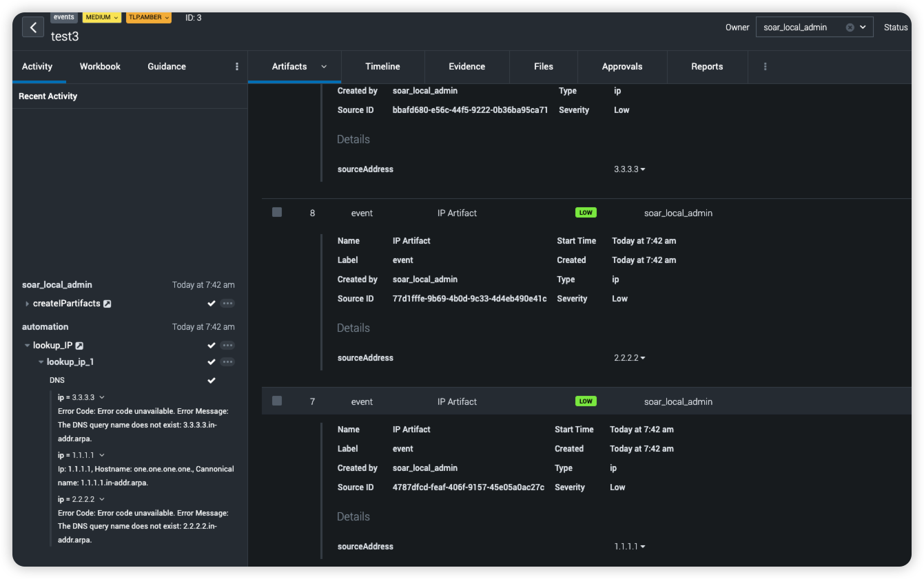Expand the ip = 1.1.1.1 result
This screenshot has width=924, height=579.
pyautogui.click(x=102, y=455)
